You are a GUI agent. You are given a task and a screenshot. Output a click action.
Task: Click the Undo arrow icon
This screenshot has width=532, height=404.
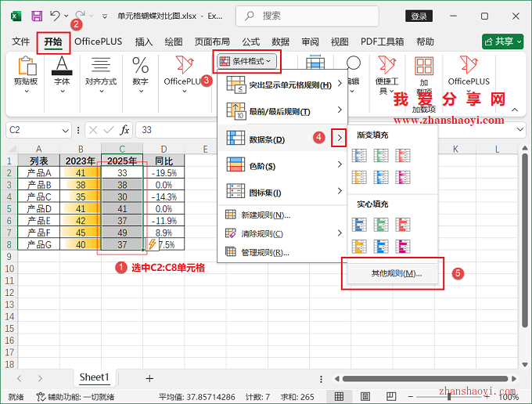pyautogui.click(x=55, y=16)
